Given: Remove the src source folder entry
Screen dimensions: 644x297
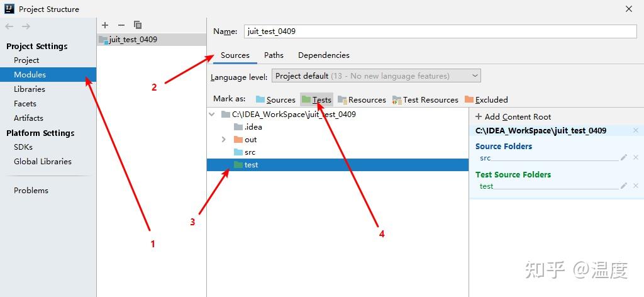Looking at the screenshot, I should [x=636, y=158].
